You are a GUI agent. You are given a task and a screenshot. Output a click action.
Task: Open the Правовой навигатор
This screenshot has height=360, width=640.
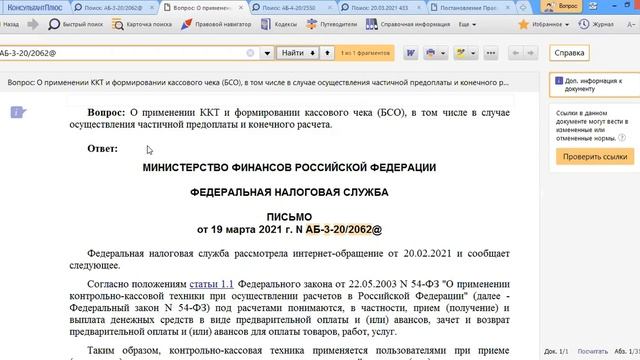point(216,24)
